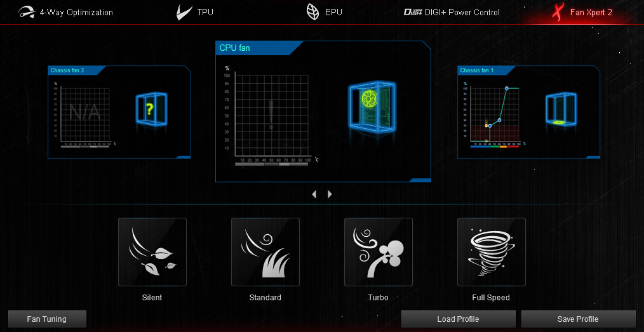The image size is (644, 332).
Task: Apply the Turbo fan mode icon
Action: point(379,252)
